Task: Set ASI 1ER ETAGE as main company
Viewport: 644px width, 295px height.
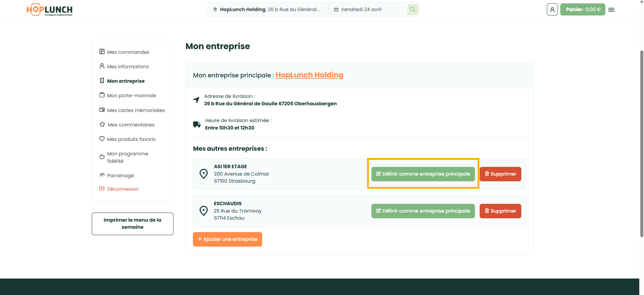Action: coord(423,174)
